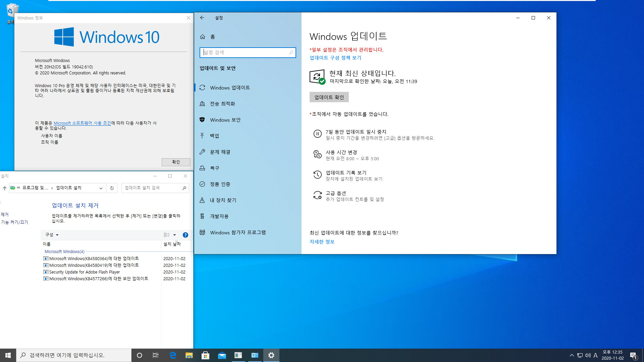Select Windows 업데이트 in Settings sidebar
This screenshot has width=644, height=362.
[248, 88]
